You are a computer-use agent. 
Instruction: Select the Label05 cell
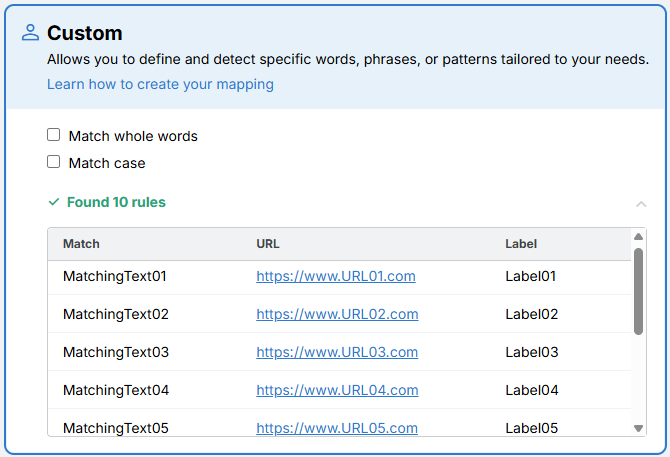pyautogui.click(x=532, y=428)
